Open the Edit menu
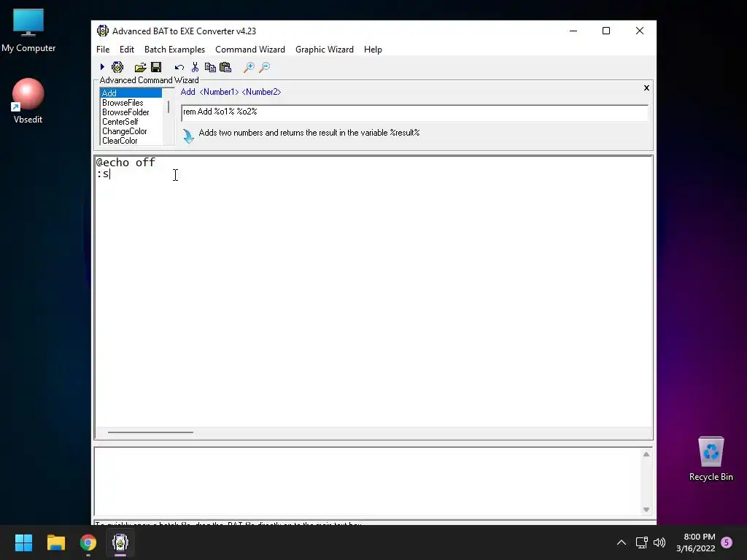 (x=127, y=50)
